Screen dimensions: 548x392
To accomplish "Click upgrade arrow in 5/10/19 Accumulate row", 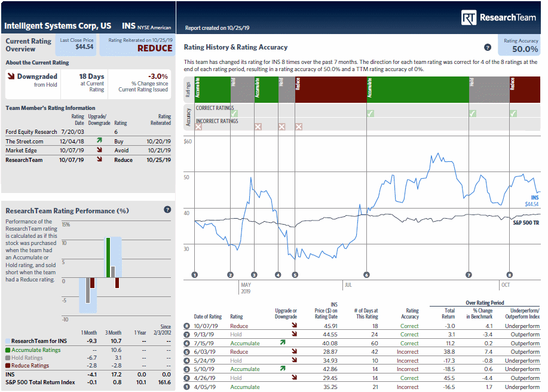I will 283,368.
